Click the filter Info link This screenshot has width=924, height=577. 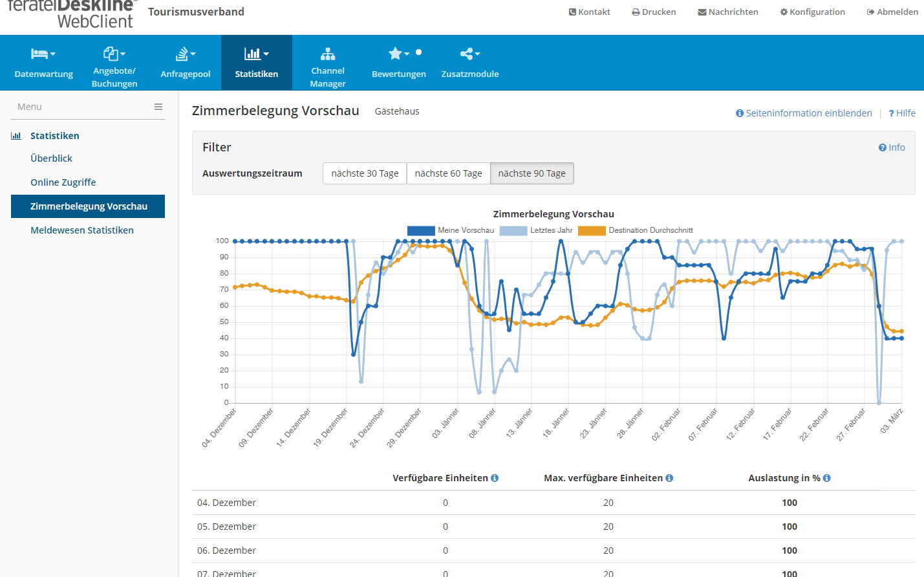click(x=892, y=147)
